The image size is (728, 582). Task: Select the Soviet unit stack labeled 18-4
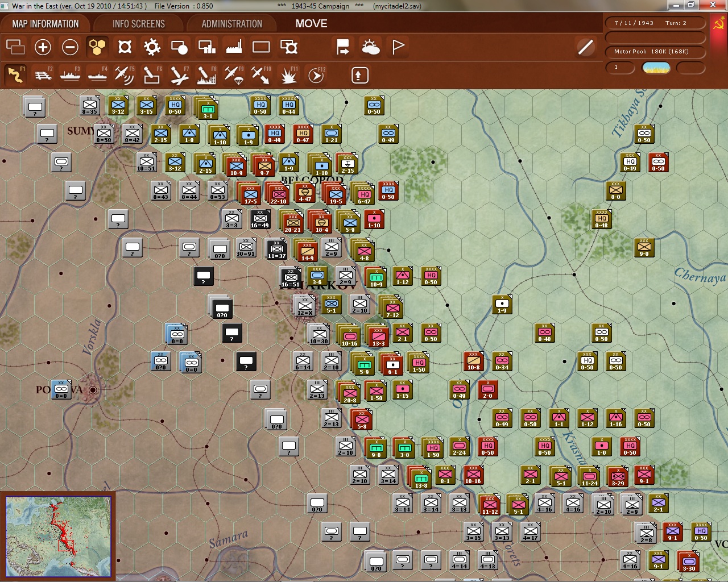pyautogui.click(x=321, y=222)
